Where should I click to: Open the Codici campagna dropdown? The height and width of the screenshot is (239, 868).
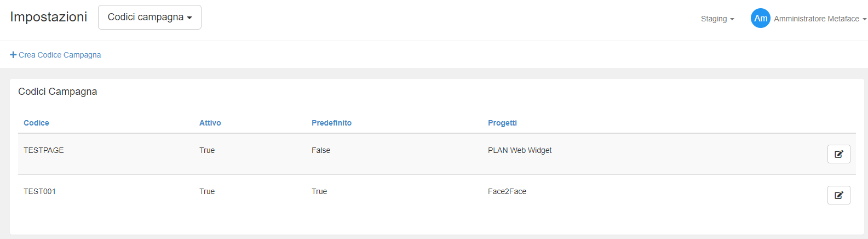(150, 17)
